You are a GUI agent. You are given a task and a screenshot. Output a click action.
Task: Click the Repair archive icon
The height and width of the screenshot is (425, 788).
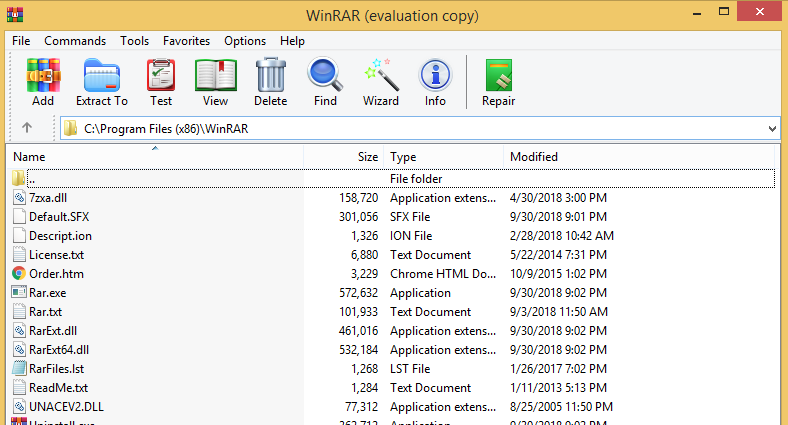pyautogui.click(x=499, y=81)
